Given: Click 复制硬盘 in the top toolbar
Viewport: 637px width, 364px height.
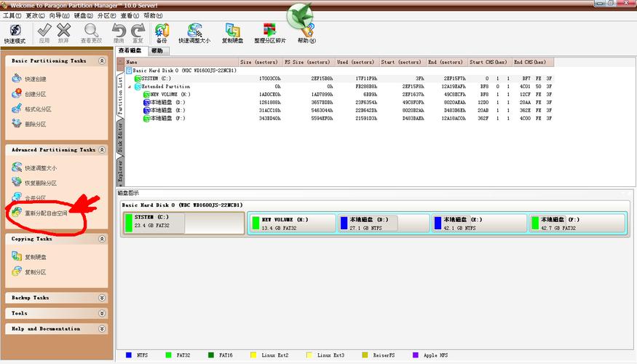Looking at the screenshot, I should point(232,33).
